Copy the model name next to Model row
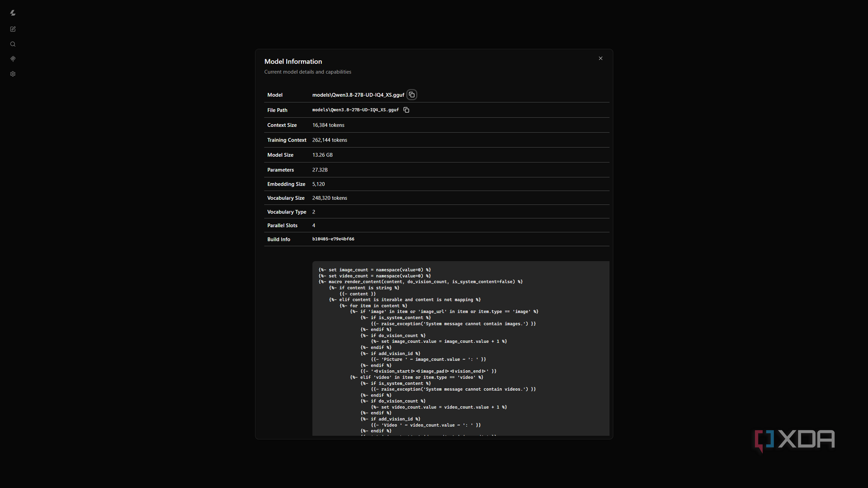 pyautogui.click(x=412, y=95)
